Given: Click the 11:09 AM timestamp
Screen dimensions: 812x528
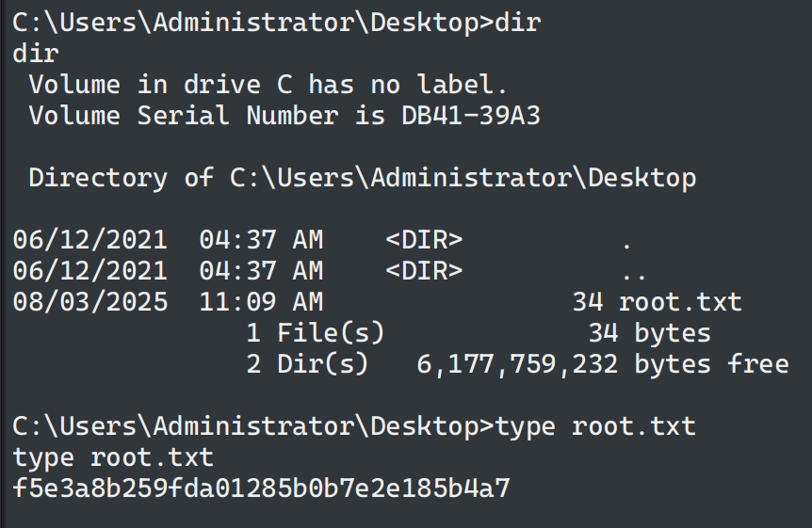Looking at the screenshot, I should [x=261, y=302].
